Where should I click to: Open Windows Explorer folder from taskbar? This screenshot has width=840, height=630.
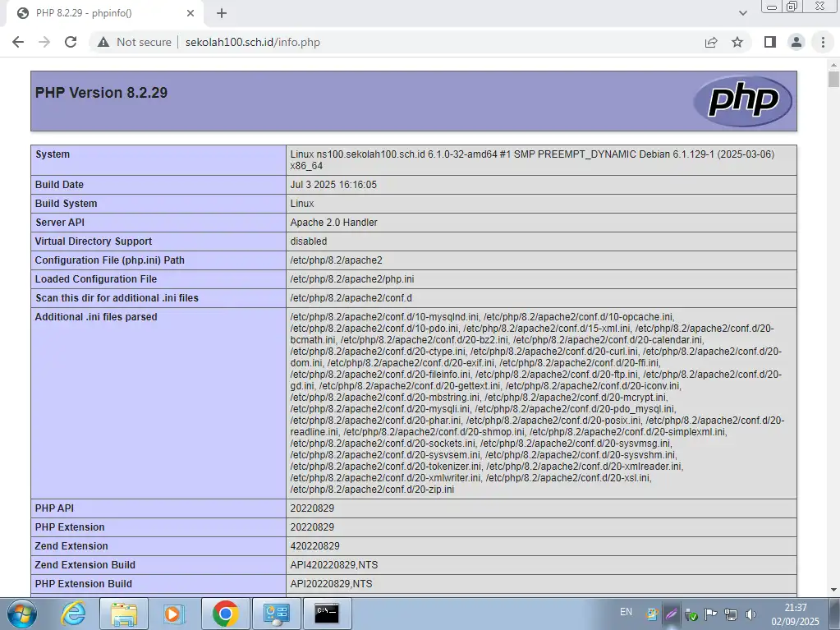[x=124, y=614]
